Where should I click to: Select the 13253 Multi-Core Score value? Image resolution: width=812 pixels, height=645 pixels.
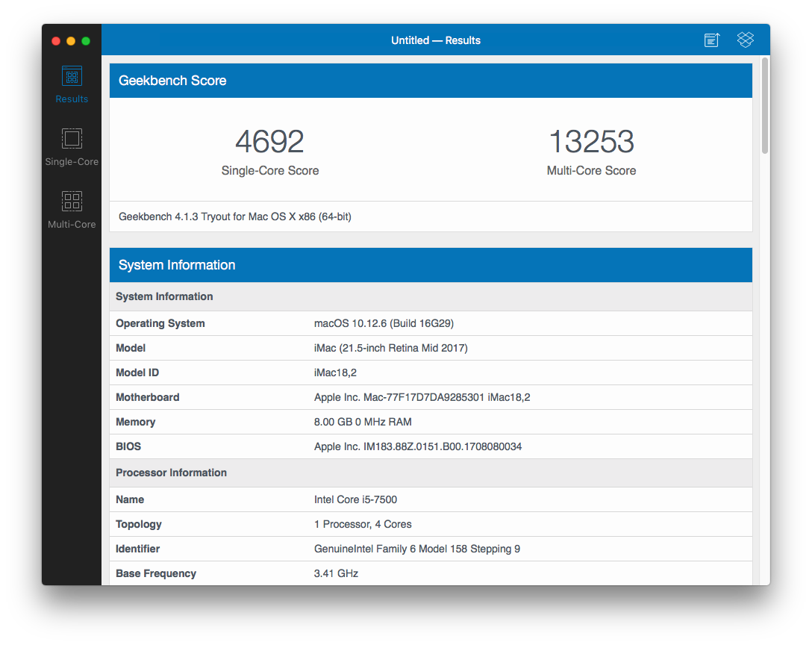point(591,142)
